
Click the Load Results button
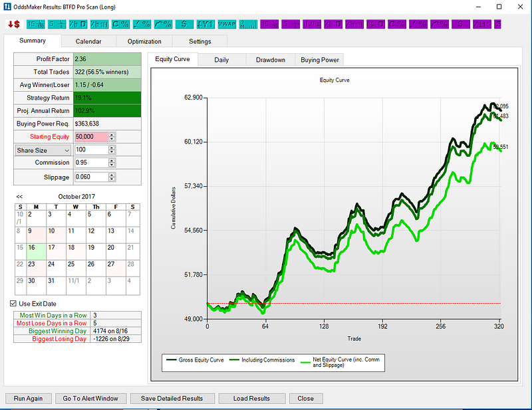[x=251, y=399]
